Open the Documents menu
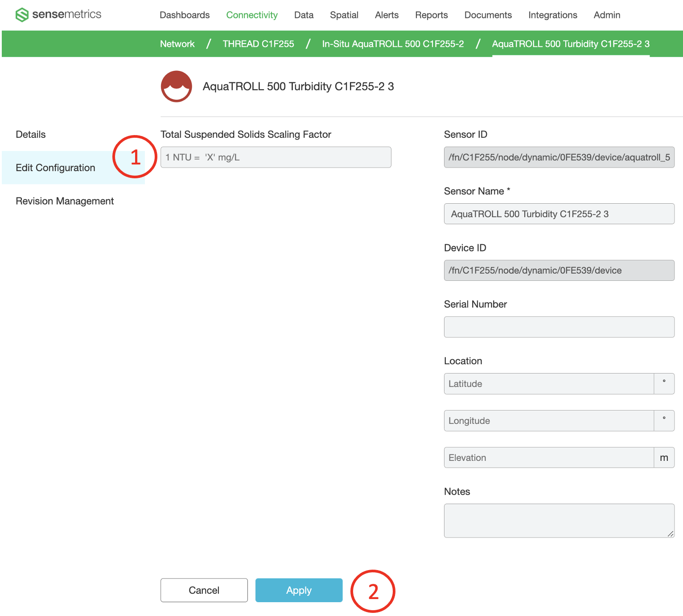The image size is (683, 616). pos(488,15)
